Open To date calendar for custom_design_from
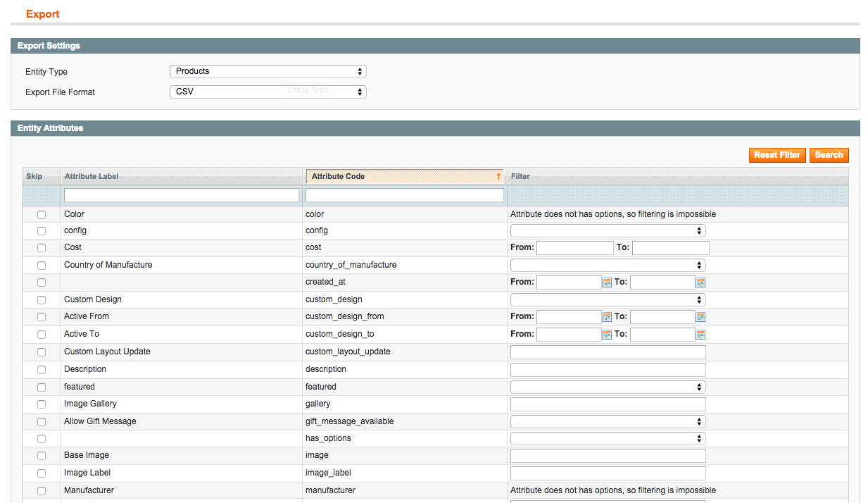 tap(700, 317)
